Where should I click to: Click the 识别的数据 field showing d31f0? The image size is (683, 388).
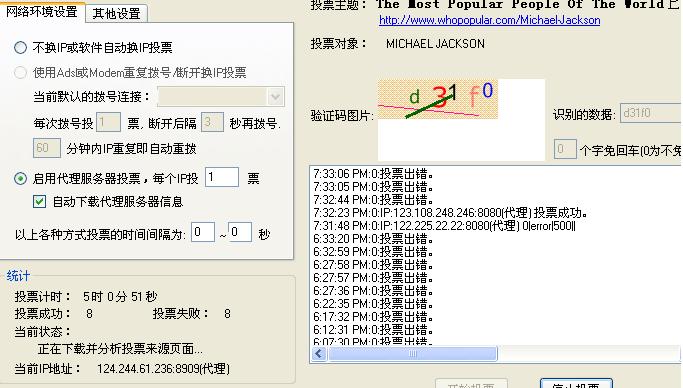click(x=651, y=113)
